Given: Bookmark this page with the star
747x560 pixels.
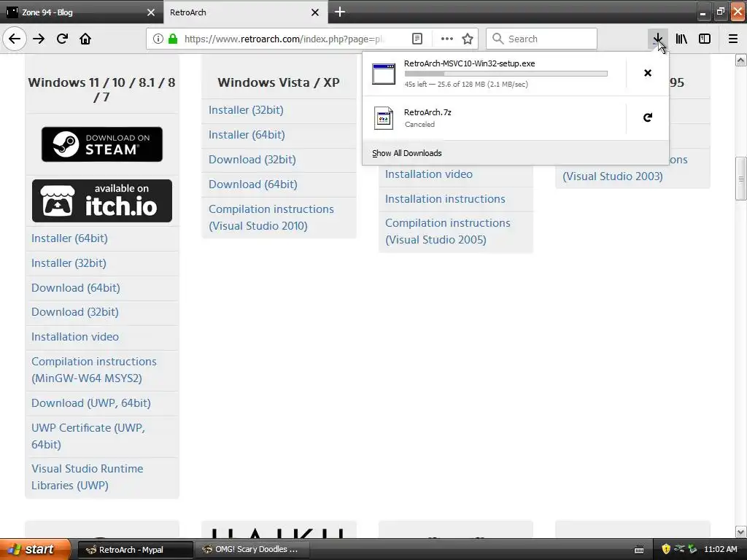Looking at the screenshot, I should (468, 39).
